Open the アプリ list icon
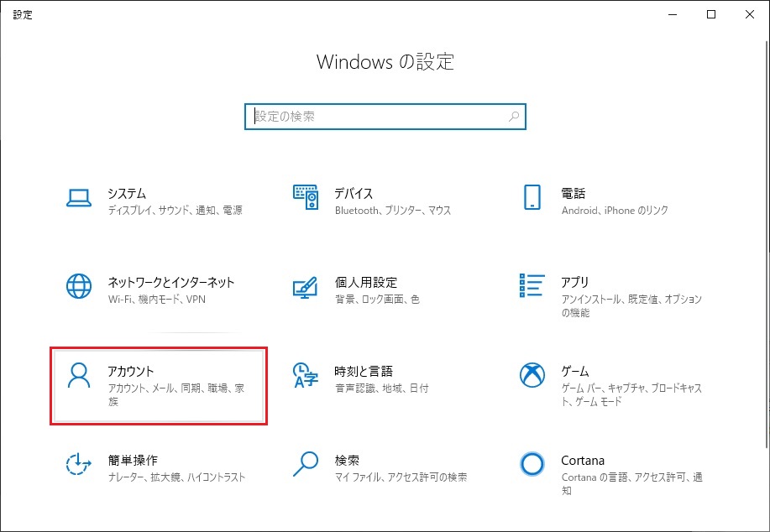Screen dimensions: 770x532 point(532,285)
